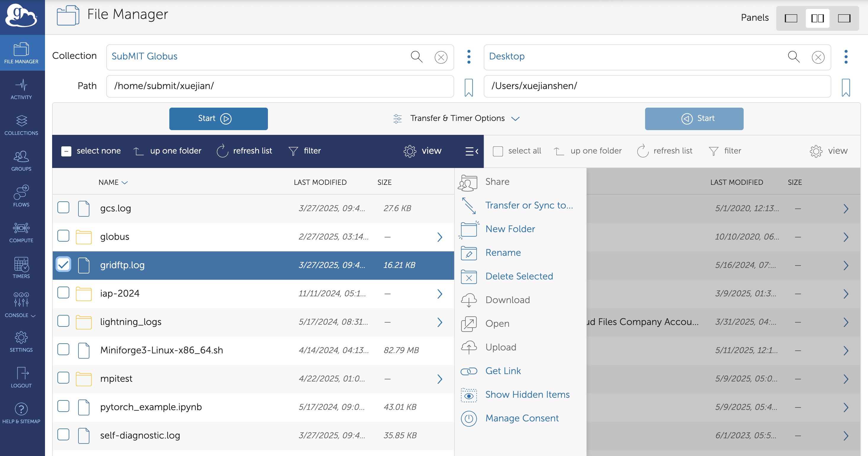Open filter in right panel
This screenshot has height=456, width=868.
pos(725,151)
